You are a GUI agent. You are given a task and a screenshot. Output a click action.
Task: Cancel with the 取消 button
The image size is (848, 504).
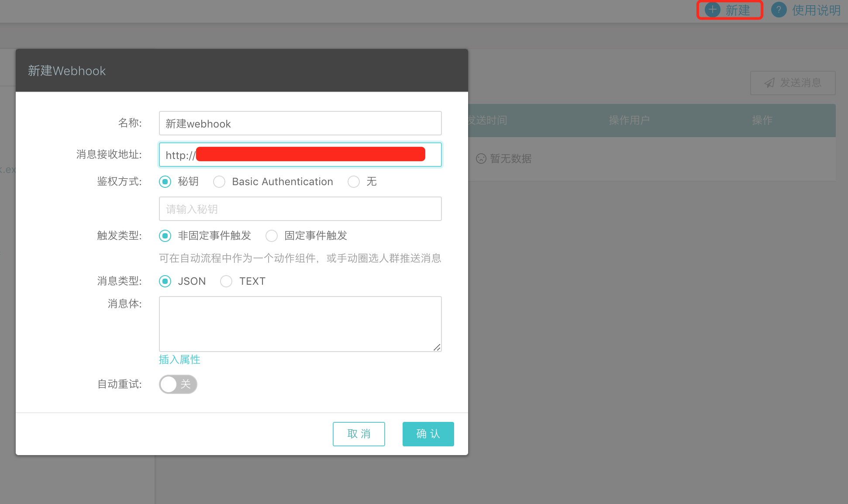(x=359, y=434)
